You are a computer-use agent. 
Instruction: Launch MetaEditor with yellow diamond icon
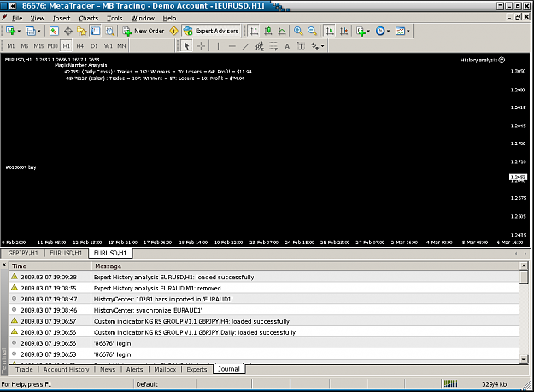(174, 32)
